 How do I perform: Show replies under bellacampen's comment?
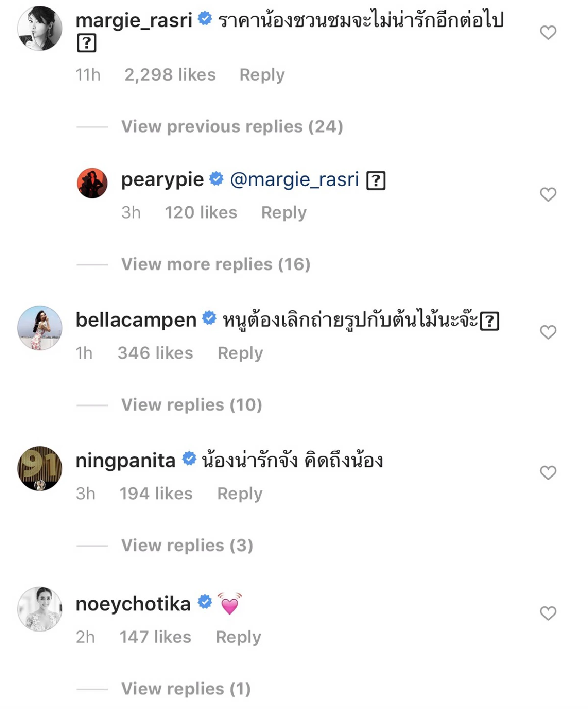pos(191,405)
